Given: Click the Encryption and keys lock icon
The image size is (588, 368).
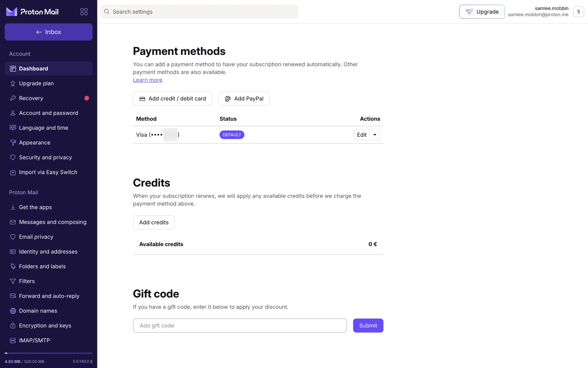Looking at the screenshot, I should pos(13,326).
